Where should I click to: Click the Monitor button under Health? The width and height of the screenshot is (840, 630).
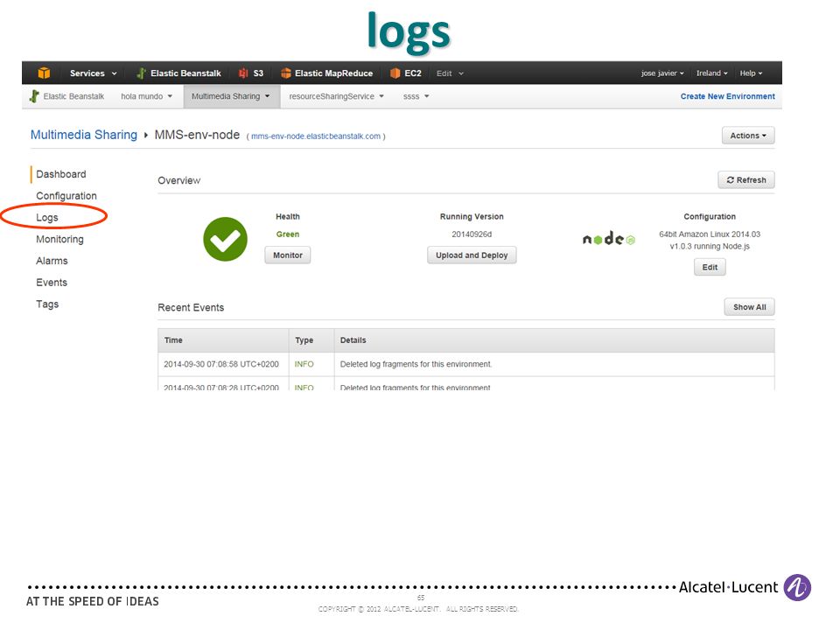coord(288,255)
